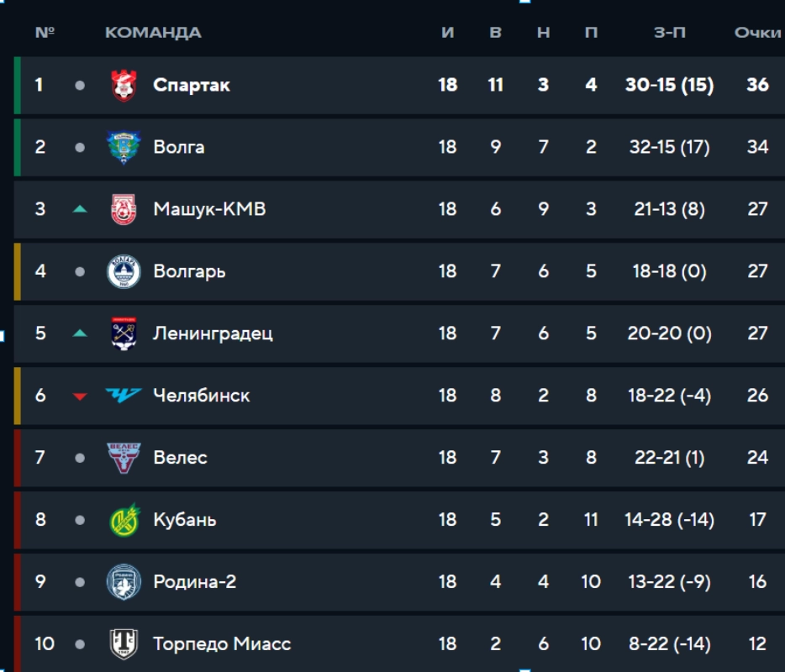
Task: Click the Кубань team name
Action: click(x=185, y=520)
